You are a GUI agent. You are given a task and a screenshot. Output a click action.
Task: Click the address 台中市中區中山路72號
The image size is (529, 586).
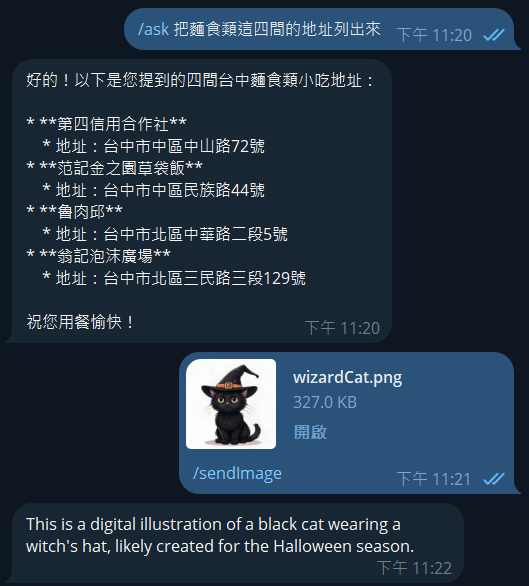pyautogui.click(x=184, y=146)
